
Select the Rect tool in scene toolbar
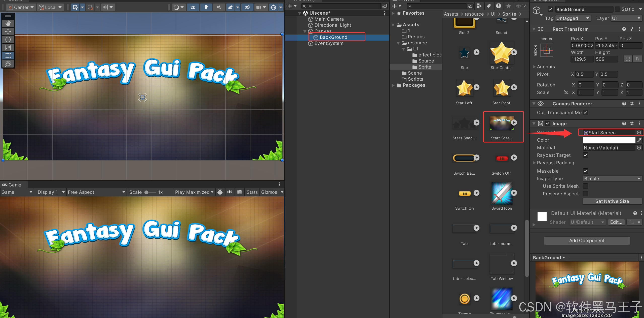coord(8,56)
